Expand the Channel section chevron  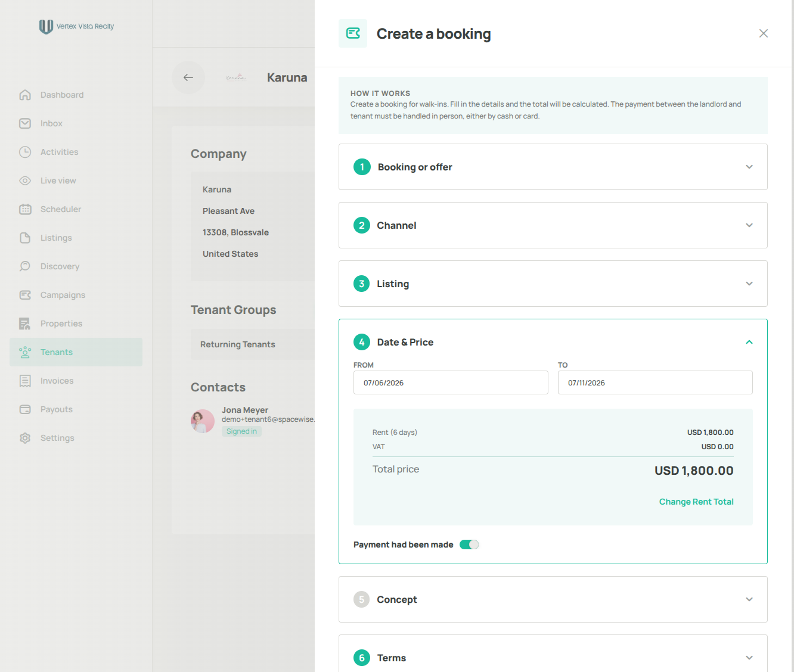(749, 225)
